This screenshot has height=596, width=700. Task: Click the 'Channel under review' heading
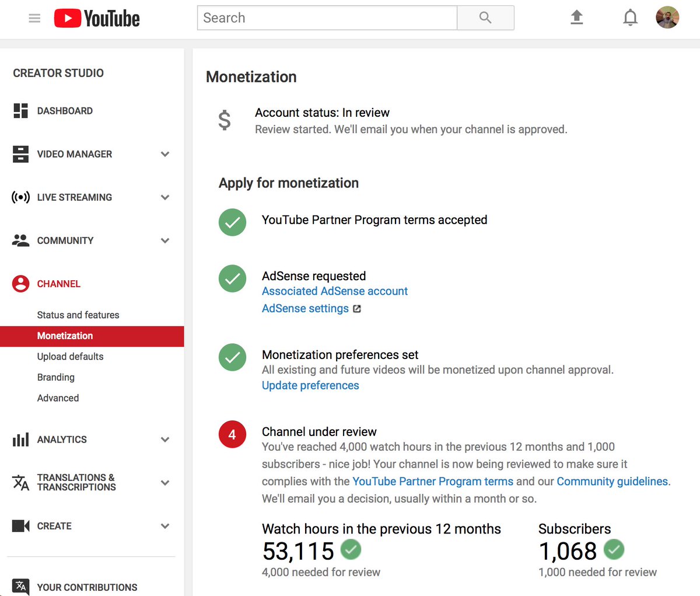pos(319,432)
